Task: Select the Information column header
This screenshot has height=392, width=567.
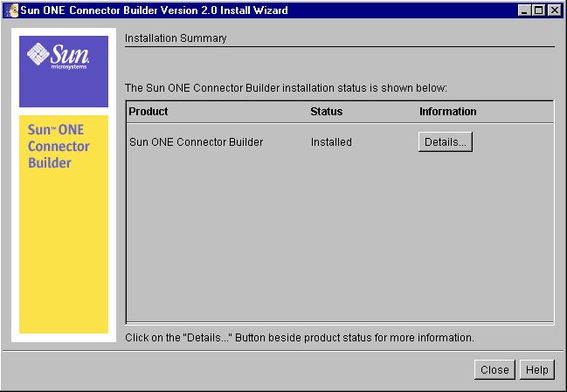Action: (x=447, y=111)
